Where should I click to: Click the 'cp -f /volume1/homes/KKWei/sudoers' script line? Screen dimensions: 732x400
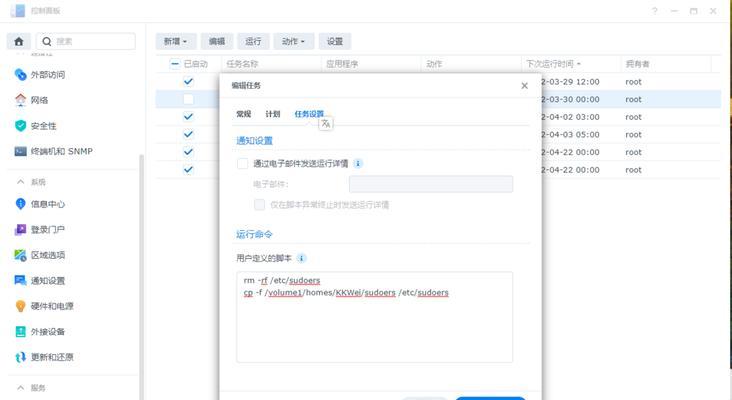click(x=346, y=293)
